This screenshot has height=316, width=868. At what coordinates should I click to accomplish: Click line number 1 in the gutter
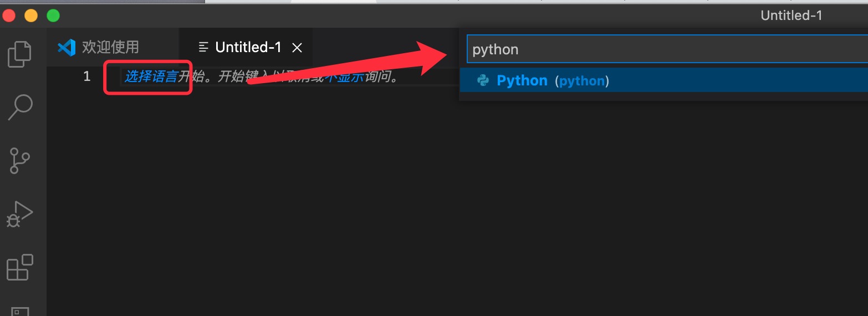[x=86, y=77]
